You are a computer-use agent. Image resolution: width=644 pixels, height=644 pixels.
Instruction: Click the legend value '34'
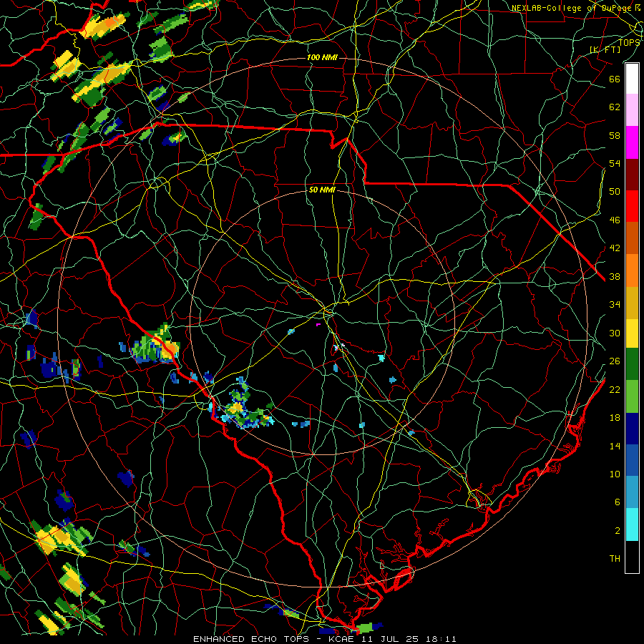[615, 305]
